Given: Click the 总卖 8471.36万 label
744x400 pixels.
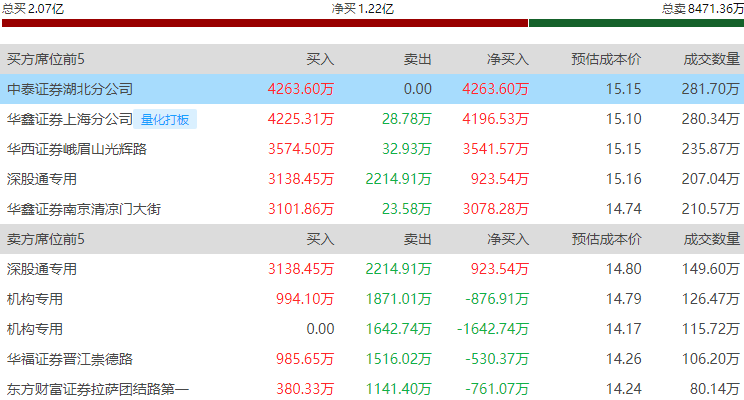Looking at the screenshot, I should 703,9.
